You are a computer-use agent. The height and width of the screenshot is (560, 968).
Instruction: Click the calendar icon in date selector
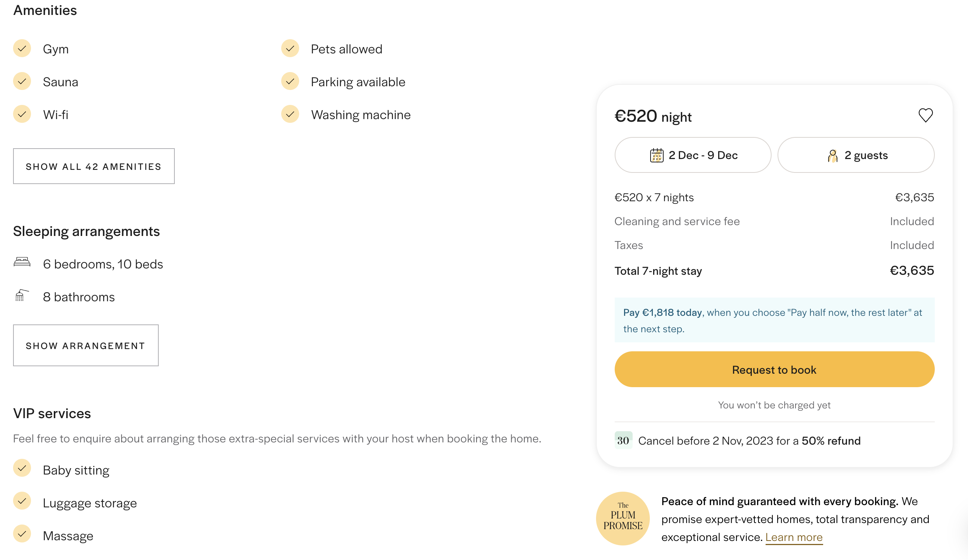tap(657, 155)
